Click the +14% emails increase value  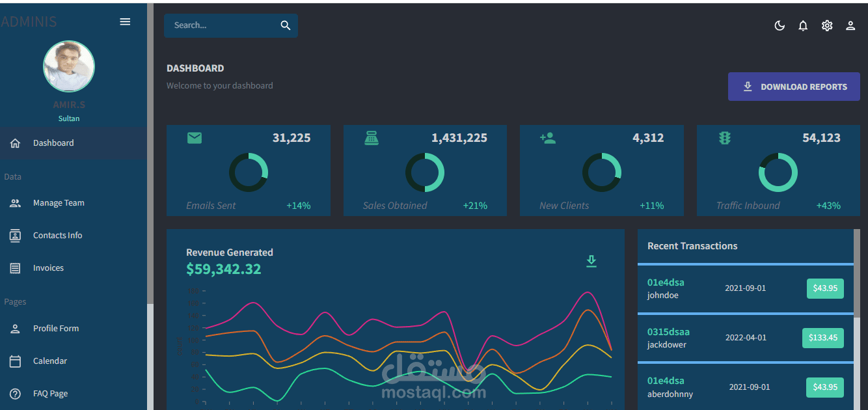click(x=299, y=206)
